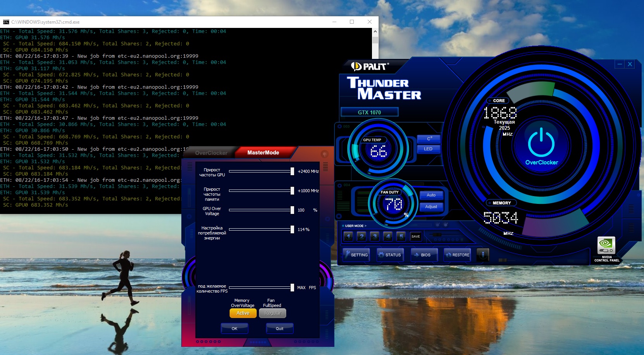The height and width of the screenshot is (355, 644).
Task: Click the FAN DUTY gauge showing 70
Action: point(393,203)
